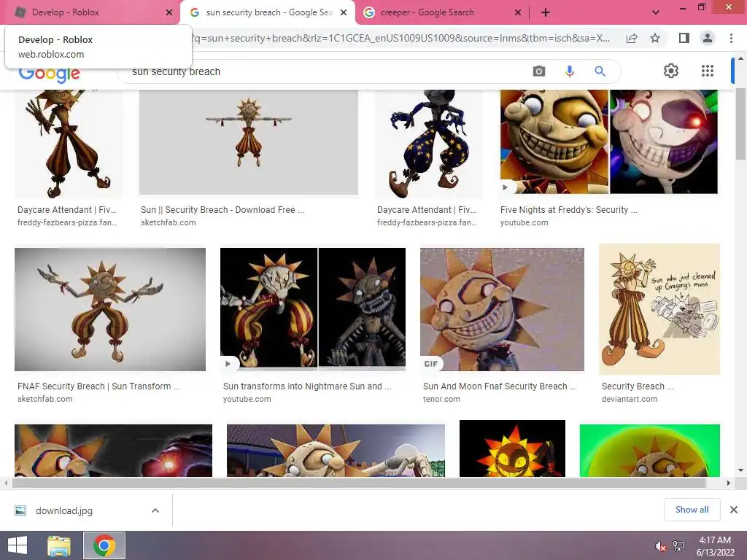Click 'Sun transforms into Nightmare Sun and' title
Viewport: 747px width, 560px height.
307,386
